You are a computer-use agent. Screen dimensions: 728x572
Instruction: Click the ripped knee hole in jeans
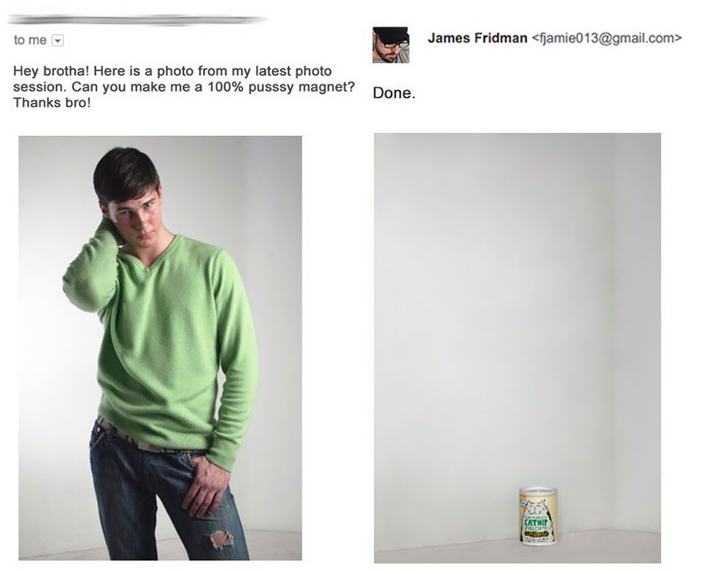221,540
